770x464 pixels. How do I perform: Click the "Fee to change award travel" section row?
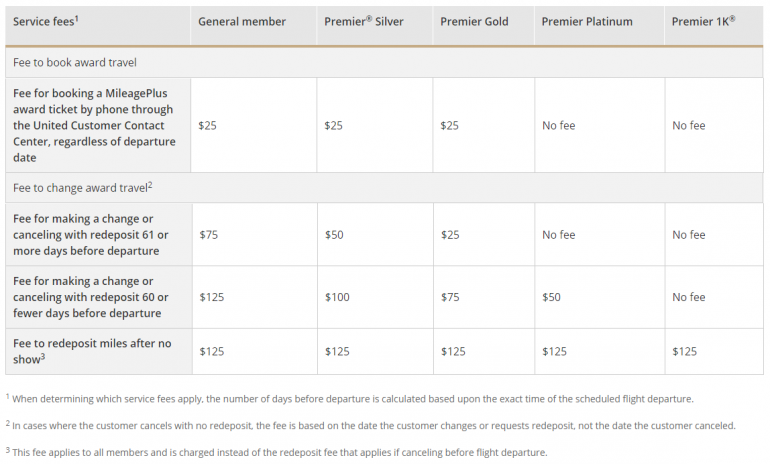[x=82, y=187]
